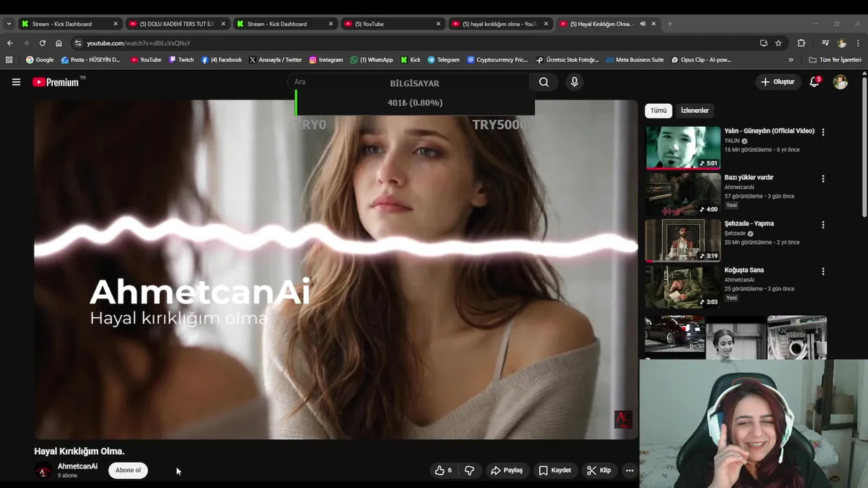Viewport: 868px width, 488px height.
Task: Click the browser home icon
Action: (x=58, y=43)
